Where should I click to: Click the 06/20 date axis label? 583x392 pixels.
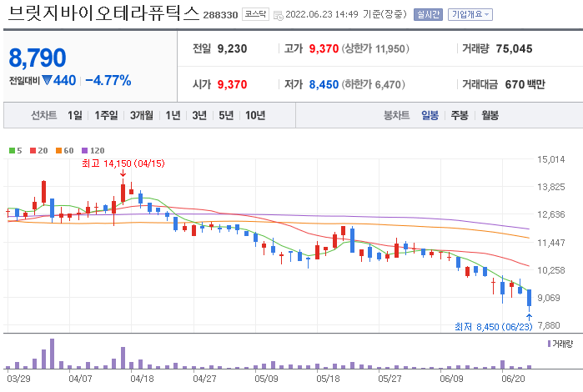513,379
